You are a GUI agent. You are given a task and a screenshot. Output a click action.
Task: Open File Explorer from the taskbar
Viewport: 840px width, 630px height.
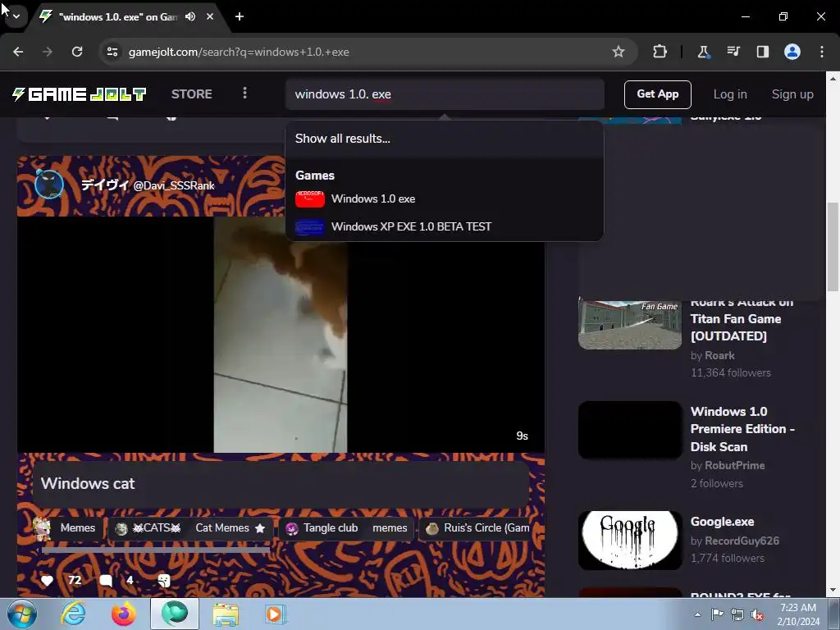click(x=226, y=614)
